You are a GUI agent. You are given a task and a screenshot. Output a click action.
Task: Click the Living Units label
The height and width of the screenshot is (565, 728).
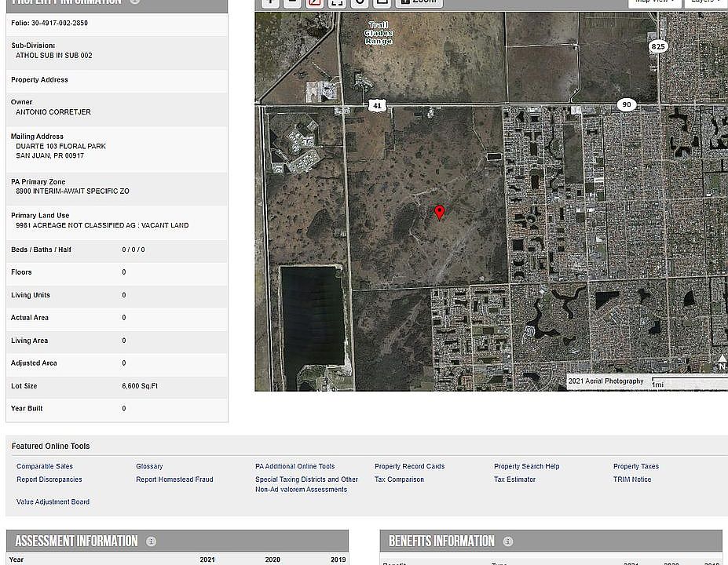(x=30, y=295)
